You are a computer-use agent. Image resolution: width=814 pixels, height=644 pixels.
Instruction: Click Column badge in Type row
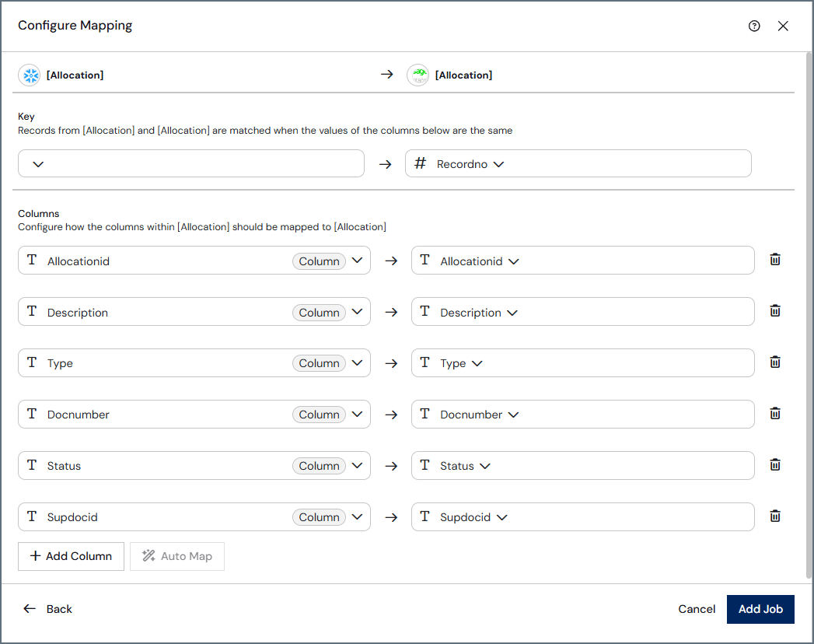point(319,363)
